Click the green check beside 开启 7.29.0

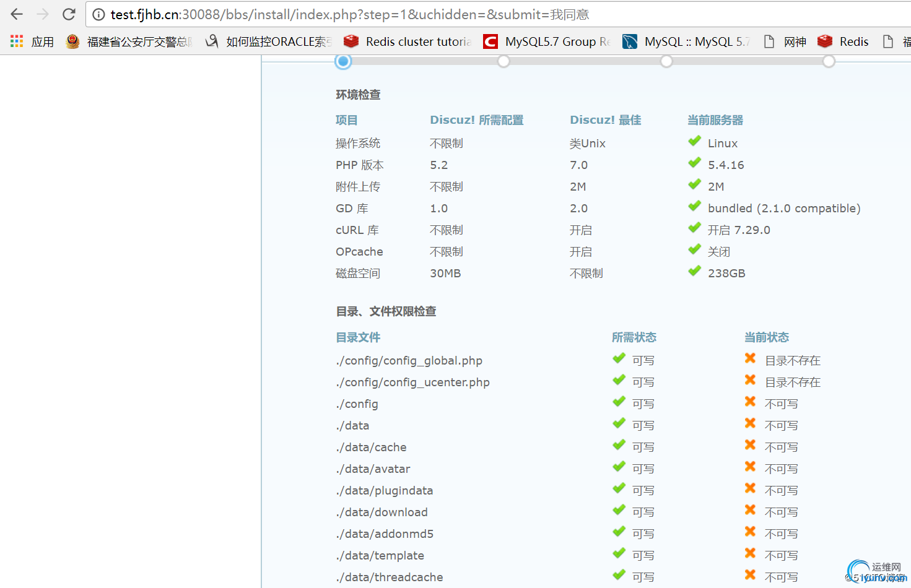click(695, 228)
